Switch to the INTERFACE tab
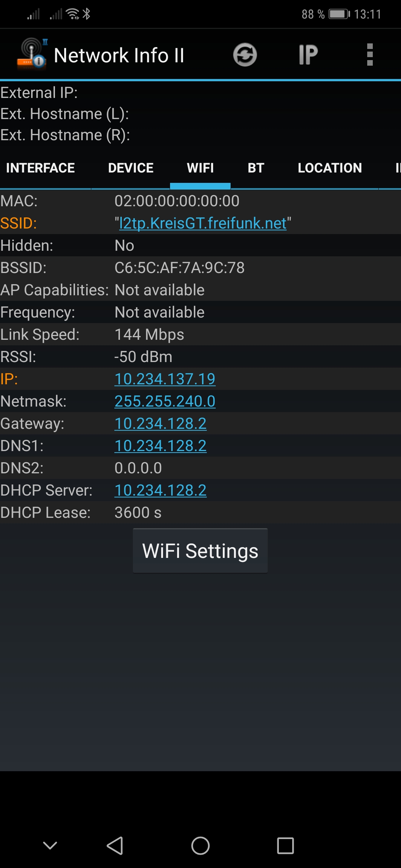Image resolution: width=401 pixels, height=868 pixels. coord(40,168)
